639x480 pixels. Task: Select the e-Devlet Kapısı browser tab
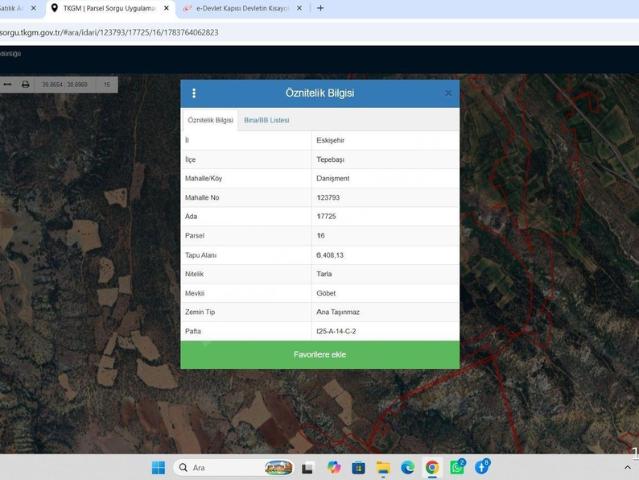[x=242, y=8]
